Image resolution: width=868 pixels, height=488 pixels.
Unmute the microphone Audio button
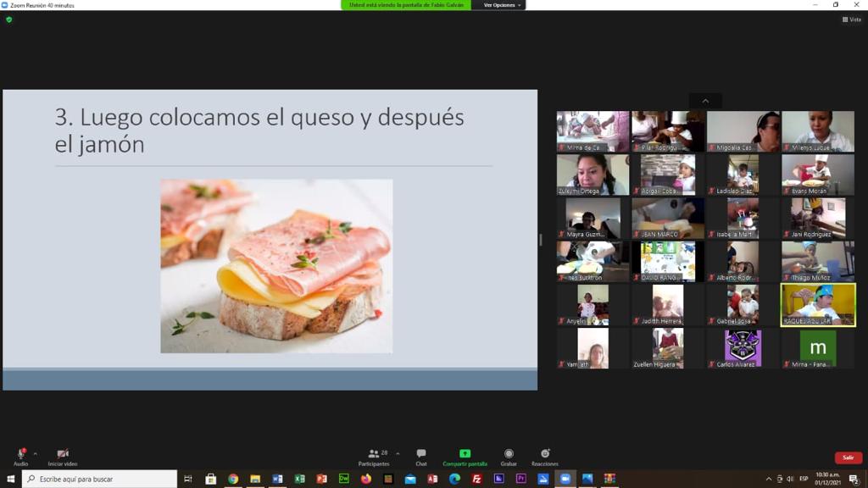coord(21,457)
